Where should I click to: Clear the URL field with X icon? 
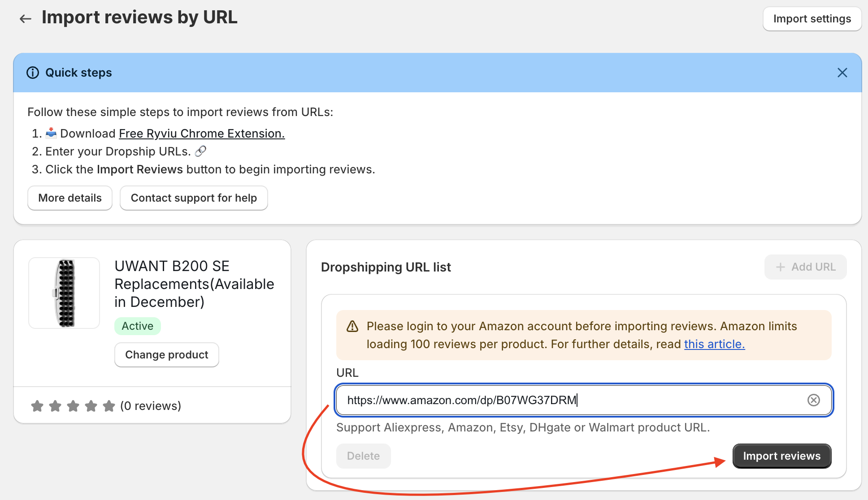point(813,400)
